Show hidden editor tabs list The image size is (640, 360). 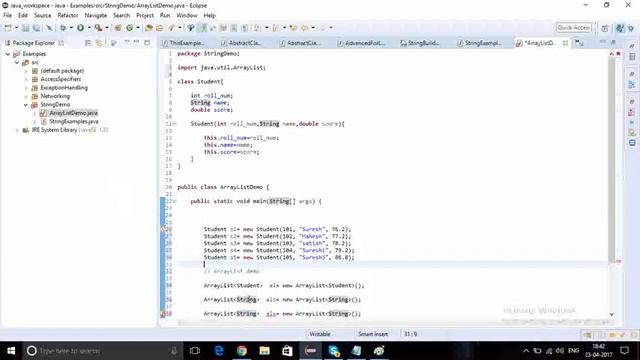tap(579, 43)
